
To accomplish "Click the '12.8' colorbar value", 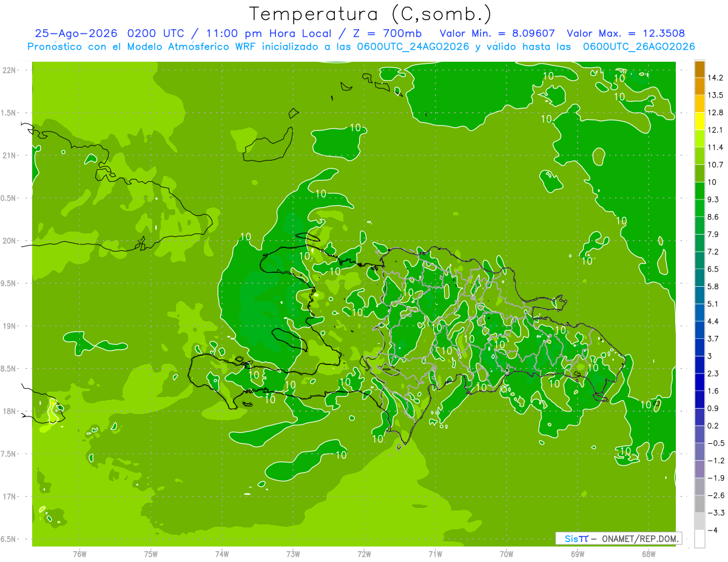I will [x=715, y=113].
